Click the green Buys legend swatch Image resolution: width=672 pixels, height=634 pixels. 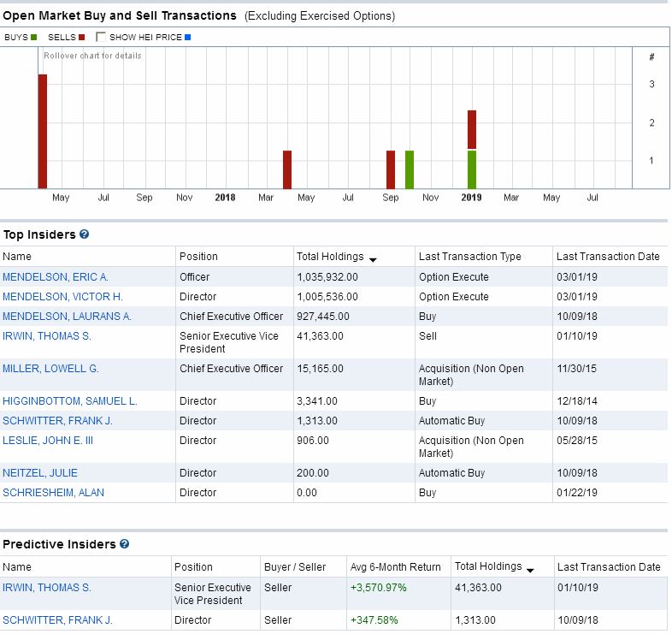34,38
